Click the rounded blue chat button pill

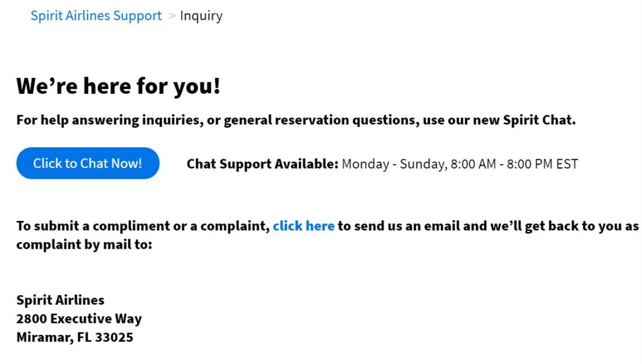pyautogui.click(x=87, y=163)
